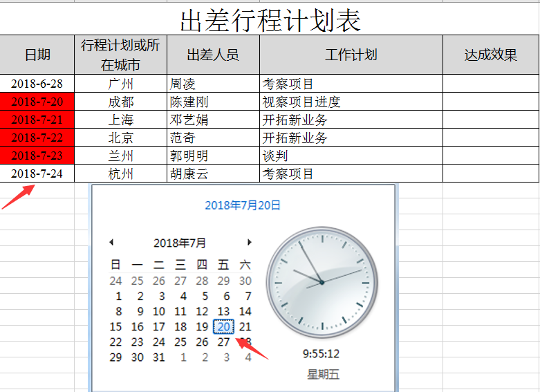Go to next month in calendar
This screenshot has width=540, height=392.
point(250,242)
